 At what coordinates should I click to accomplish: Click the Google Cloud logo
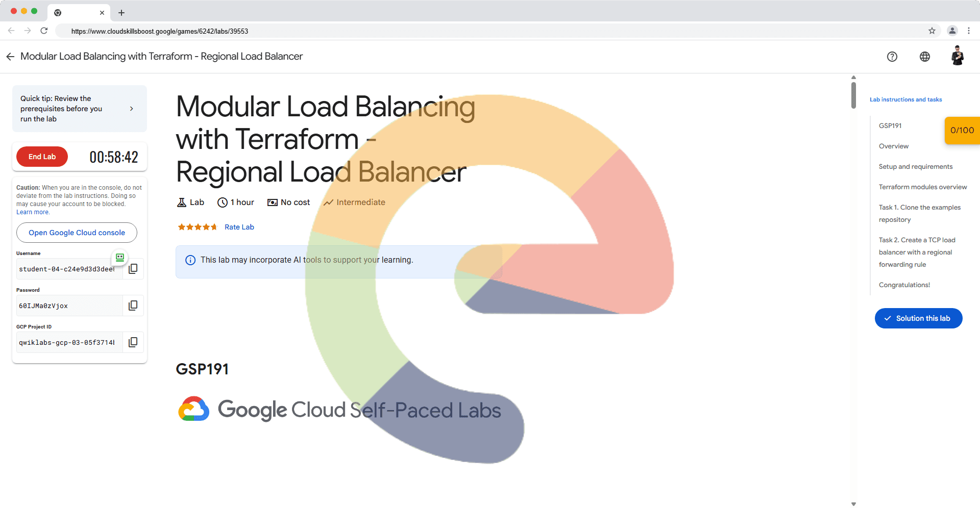coord(194,409)
